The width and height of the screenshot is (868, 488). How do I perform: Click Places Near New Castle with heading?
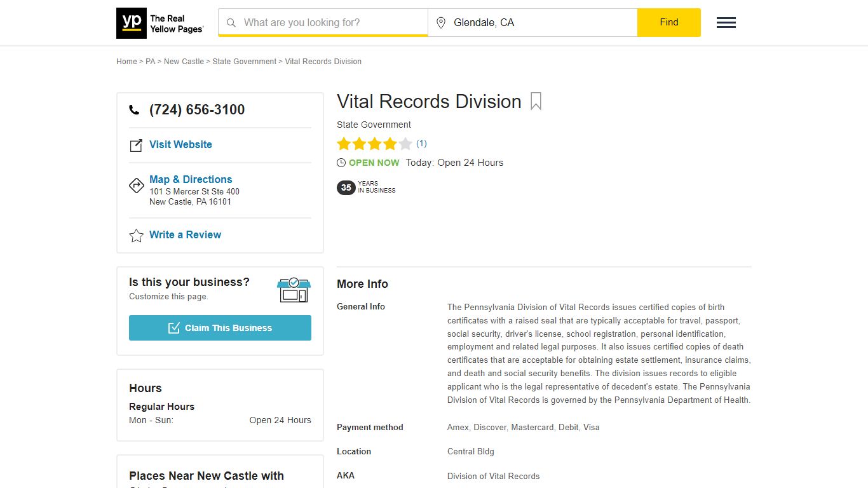pos(207,476)
